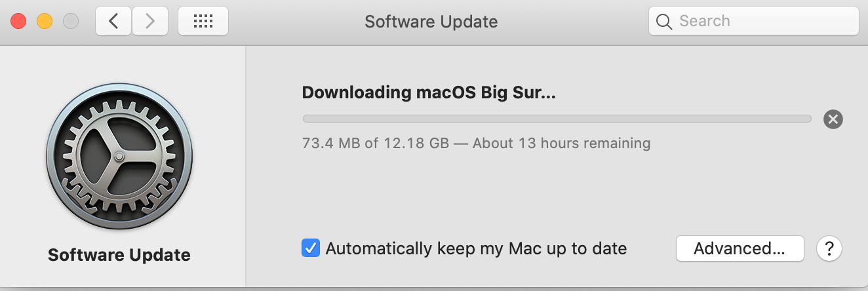The image size is (868, 291).
Task: Uncheck Automatically keep my Mac up to date
Action: tap(311, 248)
